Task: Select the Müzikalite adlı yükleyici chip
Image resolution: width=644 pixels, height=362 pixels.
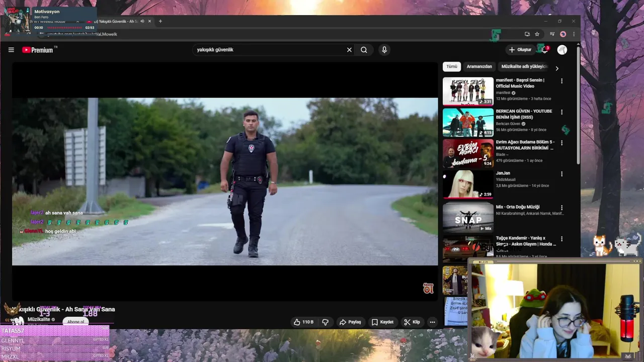Action: (524, 66)
